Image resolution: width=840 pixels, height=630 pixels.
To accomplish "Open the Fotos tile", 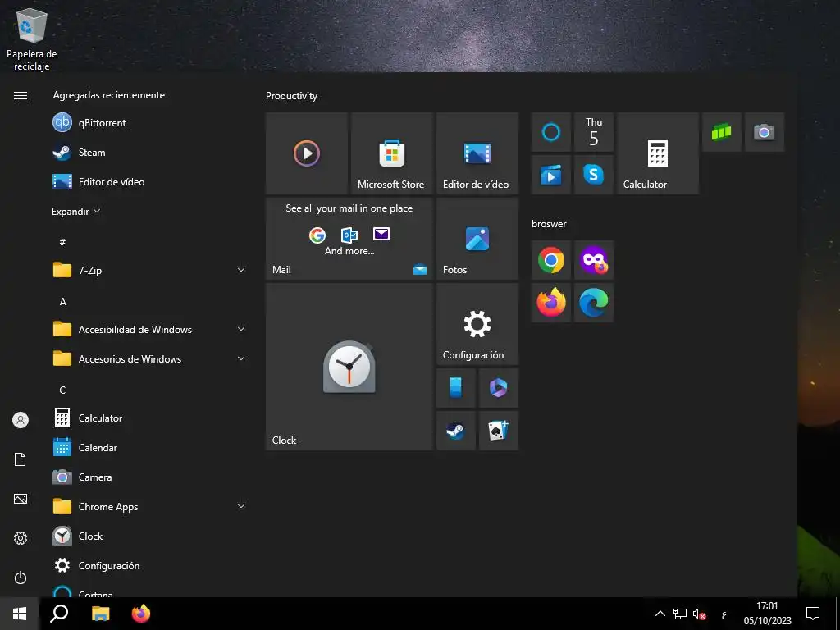I will (x=477, y=239).
